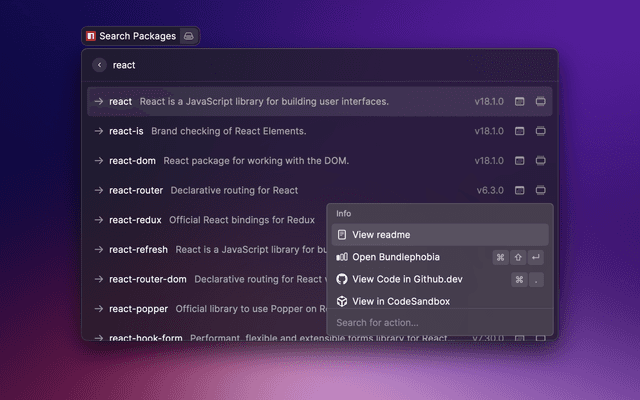Image resolution: width=640 pixels, height=400 pixels.
Task: Click the Bundlephobia icon in action menu
Action: click(x=341, y=257)
